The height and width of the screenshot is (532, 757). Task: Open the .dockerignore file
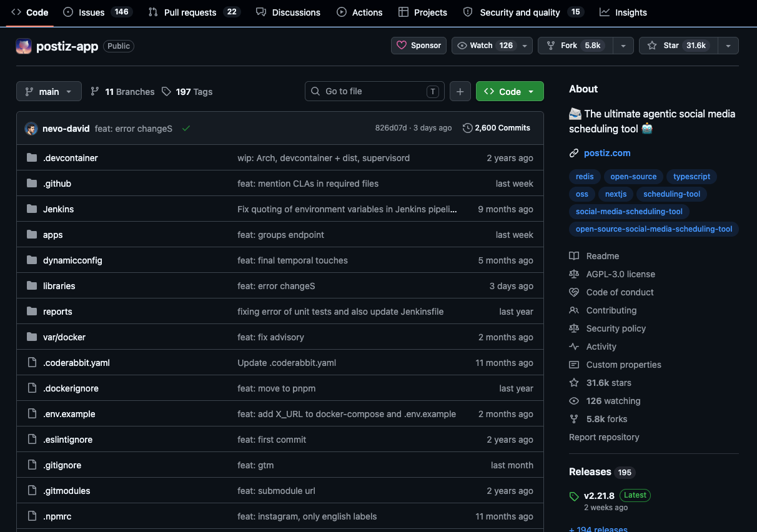[71, 388]
